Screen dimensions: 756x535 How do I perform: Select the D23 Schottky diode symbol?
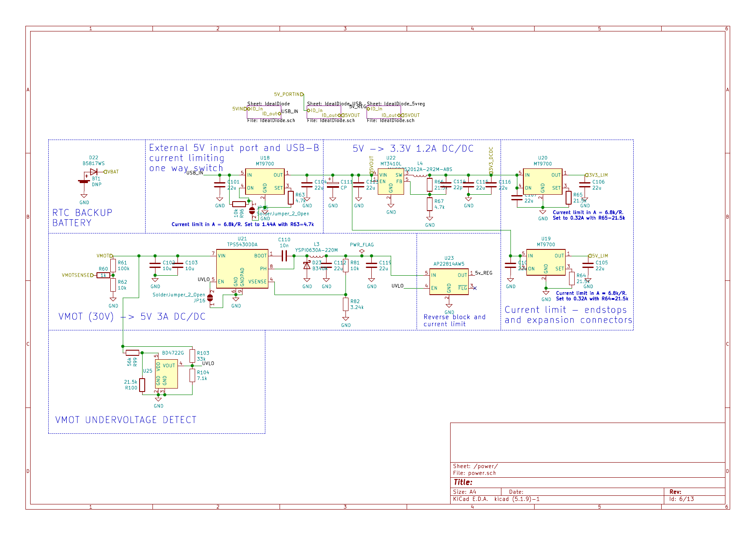coord(307,265)
